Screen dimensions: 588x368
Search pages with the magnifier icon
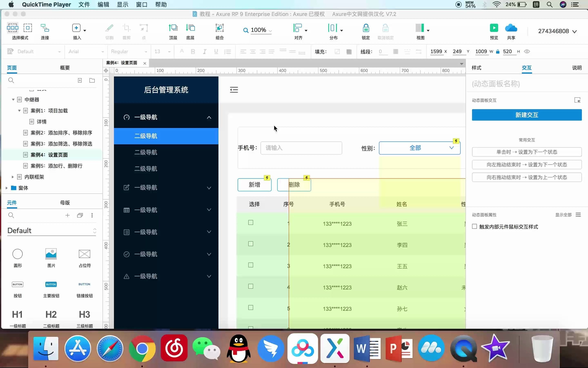11,80
